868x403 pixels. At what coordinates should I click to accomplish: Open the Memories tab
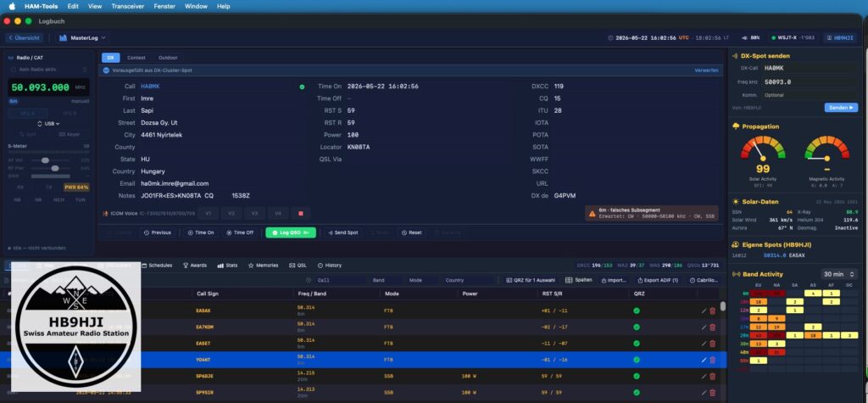(x=263, y=266)
